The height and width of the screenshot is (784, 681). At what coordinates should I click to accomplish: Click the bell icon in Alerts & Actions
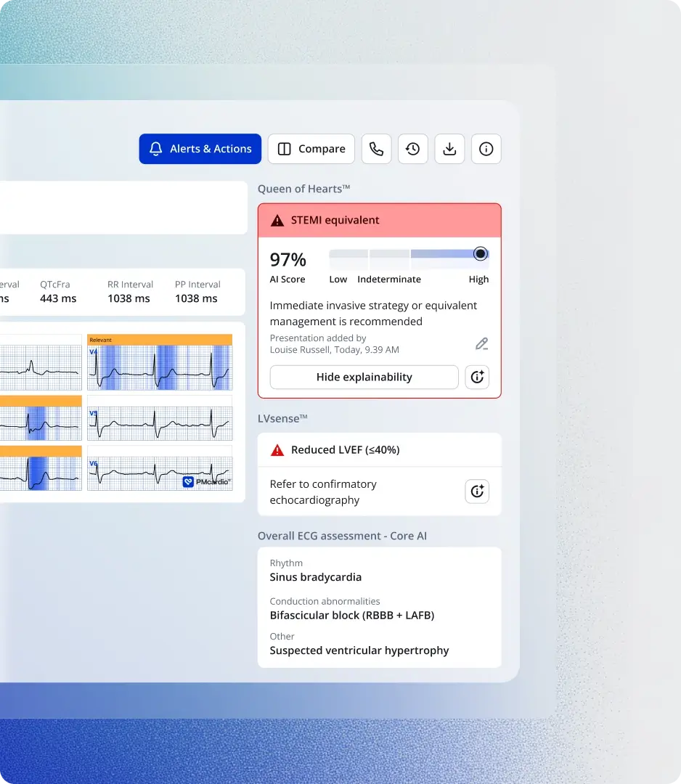pyautogui.click(x=156, y=149)
